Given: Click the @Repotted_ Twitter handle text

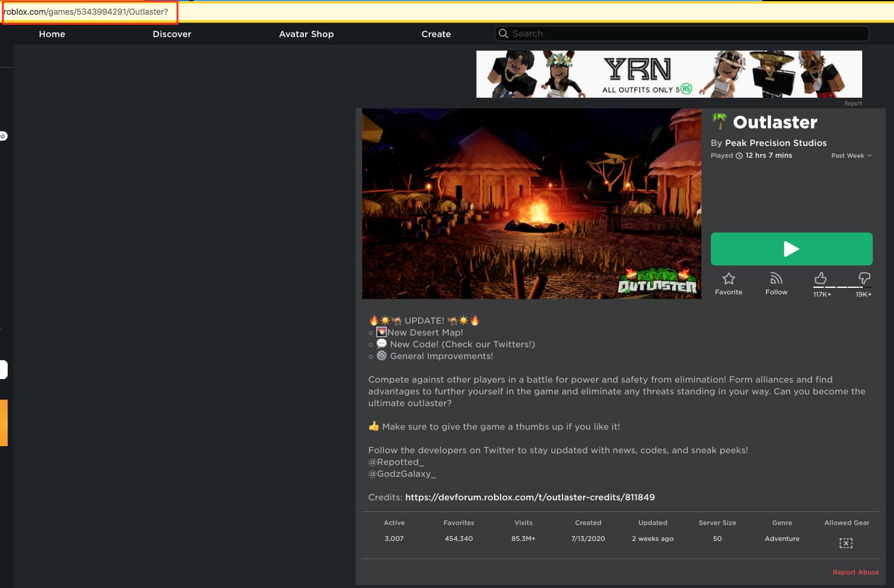Looking at the screenshot, I should [x=396, y=462].
